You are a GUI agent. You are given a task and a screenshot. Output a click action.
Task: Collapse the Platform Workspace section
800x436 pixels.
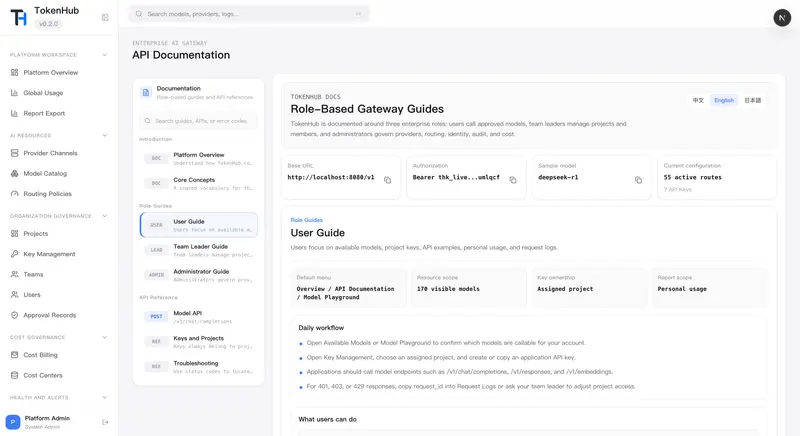[x=105, y=55]
